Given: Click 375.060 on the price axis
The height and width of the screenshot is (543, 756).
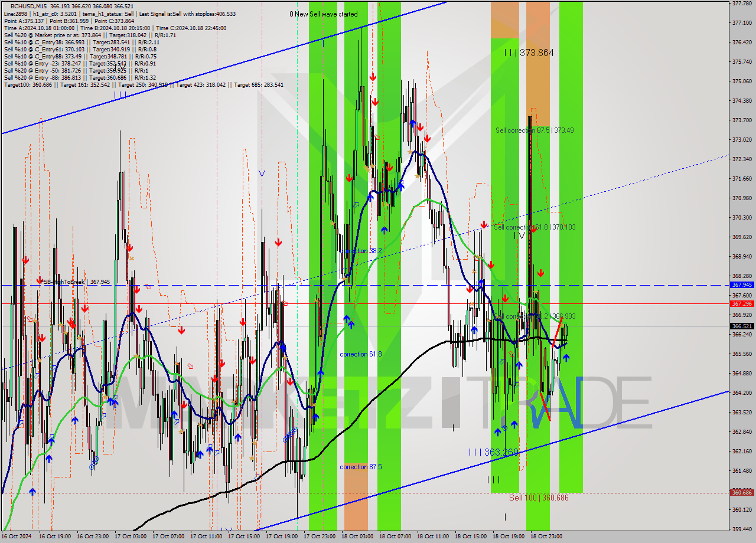Looking at the screenshot, I should point(742,81).
